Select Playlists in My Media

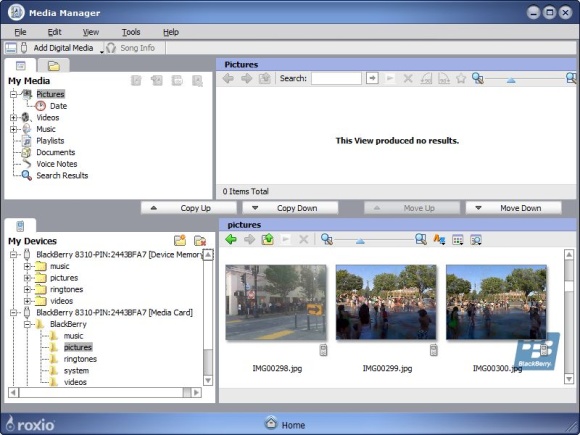coord(50,141)
